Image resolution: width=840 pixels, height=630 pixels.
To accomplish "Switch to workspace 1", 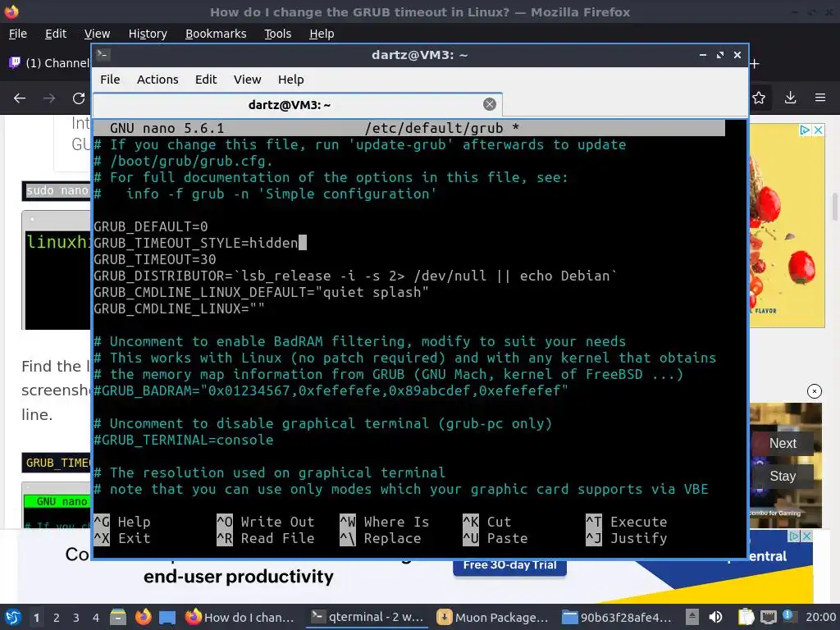I will pyautogui.click(x=36, y=618).
